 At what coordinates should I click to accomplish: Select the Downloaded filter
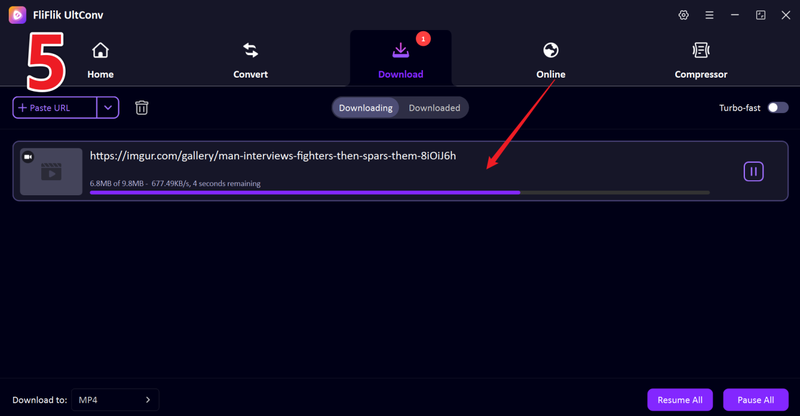(434, 108)
